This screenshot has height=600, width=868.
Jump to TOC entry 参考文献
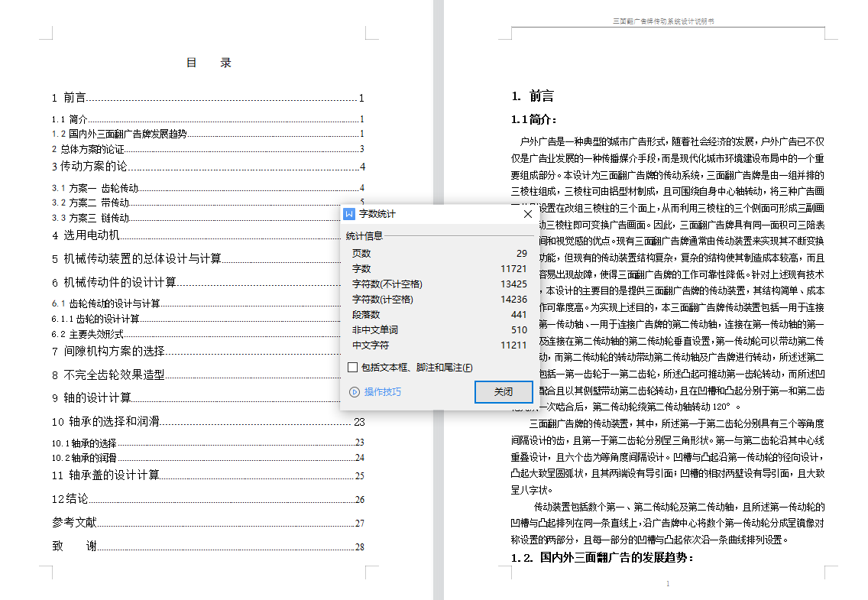74,523
